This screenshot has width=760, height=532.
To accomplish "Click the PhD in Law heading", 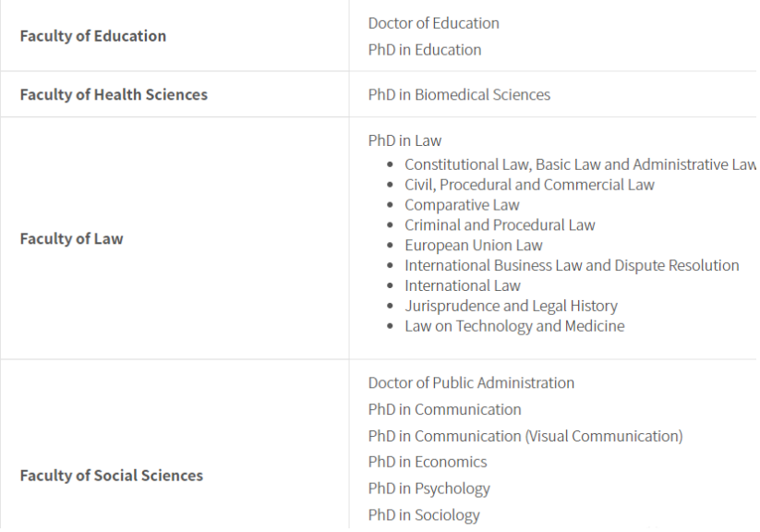I will click(404, 140).
